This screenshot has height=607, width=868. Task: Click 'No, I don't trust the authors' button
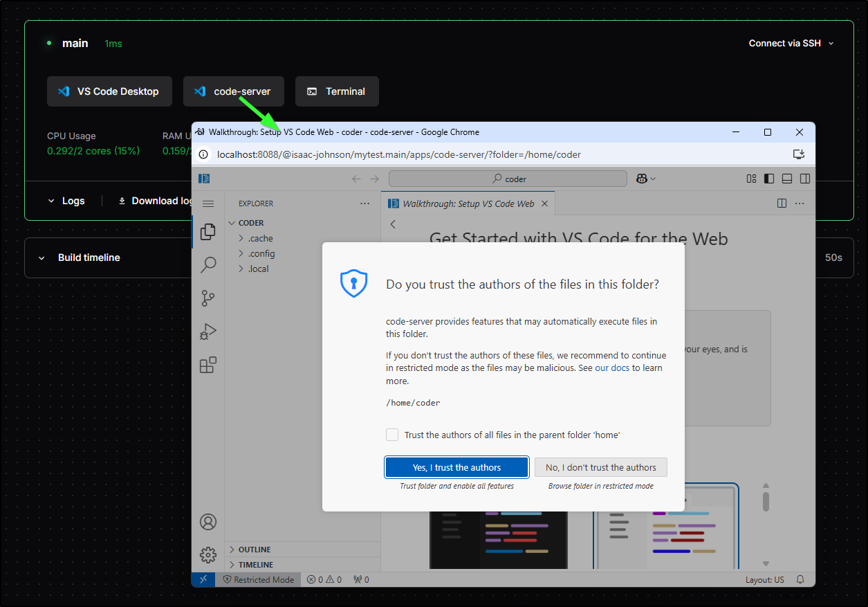tap(601, 467)
